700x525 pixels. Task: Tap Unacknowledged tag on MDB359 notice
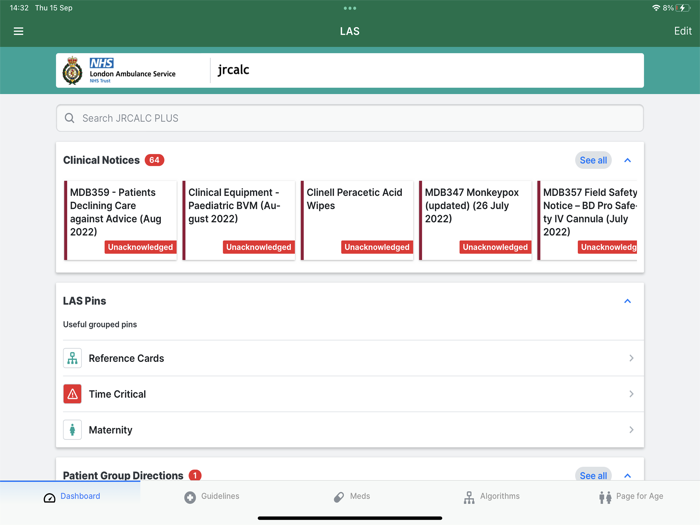click(x=140, y=247)
